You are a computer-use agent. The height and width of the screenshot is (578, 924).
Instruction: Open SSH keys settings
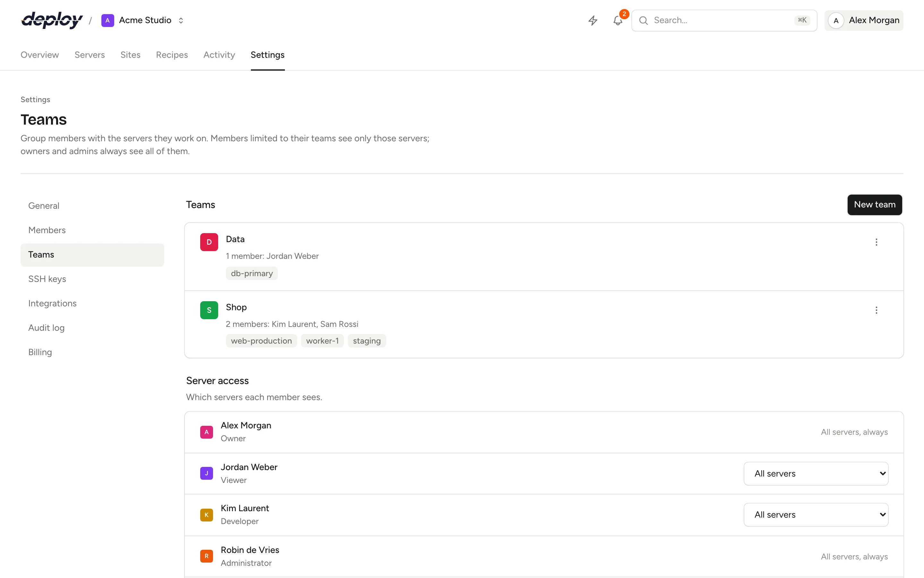coord(92,279)
